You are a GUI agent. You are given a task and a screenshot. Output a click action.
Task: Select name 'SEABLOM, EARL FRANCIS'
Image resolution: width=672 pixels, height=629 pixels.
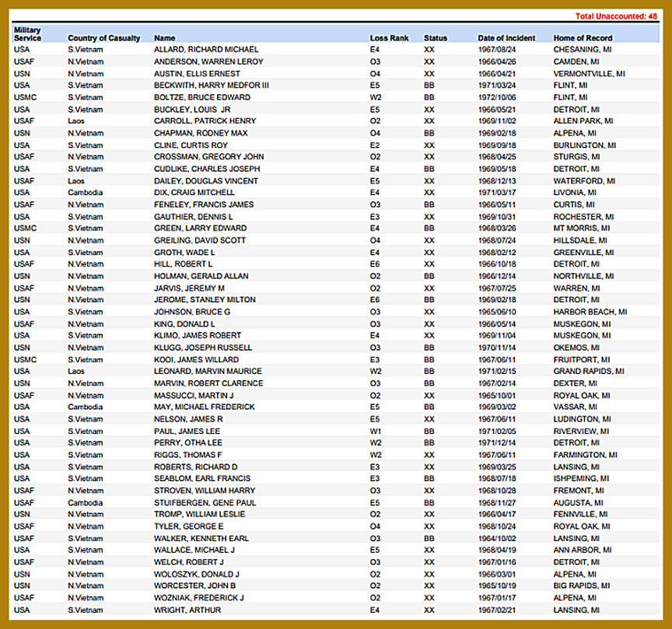202,479
